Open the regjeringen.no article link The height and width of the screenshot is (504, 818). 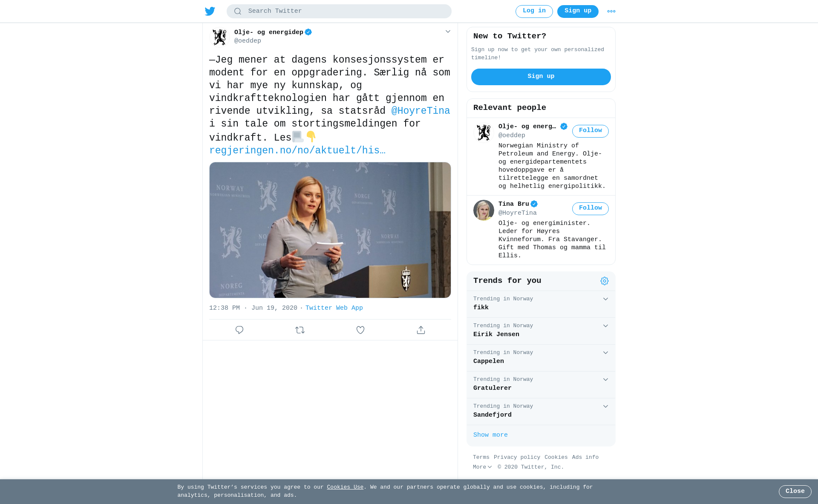297,151
